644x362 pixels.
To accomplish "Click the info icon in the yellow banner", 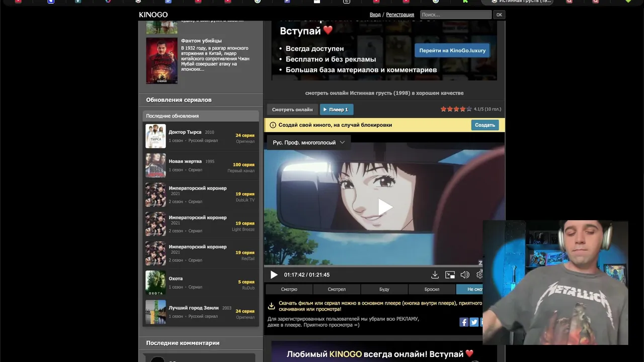I will point(273,125).
